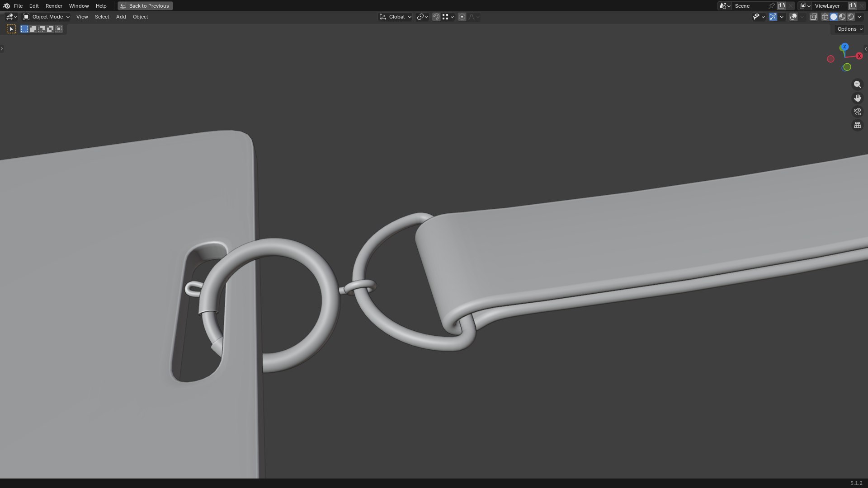Viewport: 868px width, 488px height.
Task: Toggle proportional editing
Action: pyautogui.click(x=462, y=17)
